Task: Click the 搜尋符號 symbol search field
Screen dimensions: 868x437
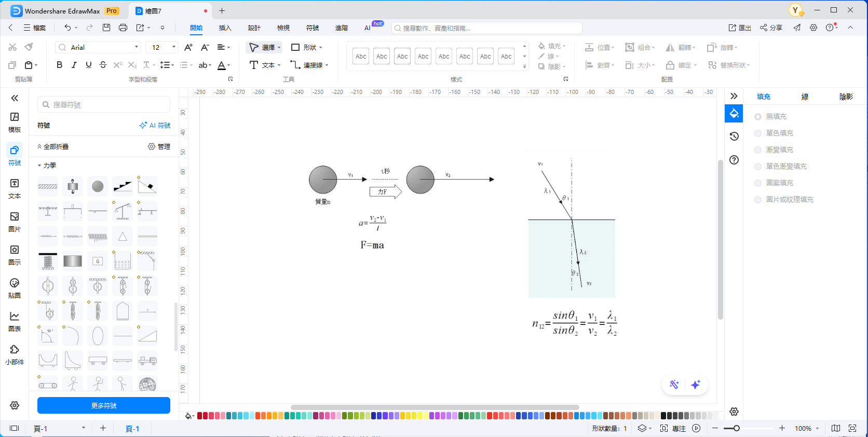Action: point(104,105)
